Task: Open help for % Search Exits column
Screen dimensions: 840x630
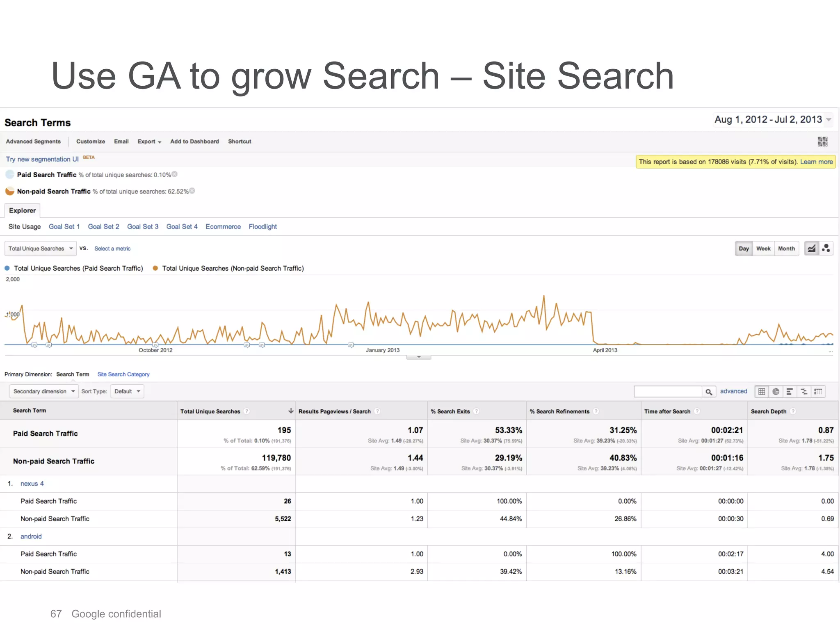Action: [x=477, y=411]
